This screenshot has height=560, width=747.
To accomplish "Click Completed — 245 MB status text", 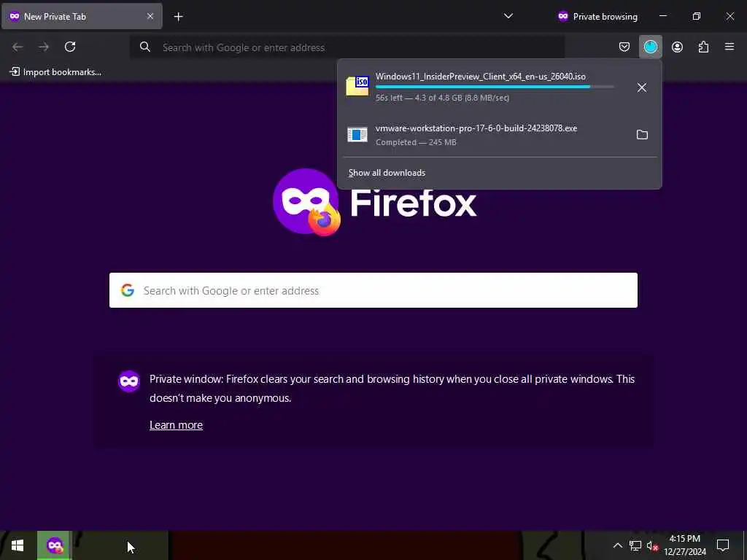I will click(416, 142).
